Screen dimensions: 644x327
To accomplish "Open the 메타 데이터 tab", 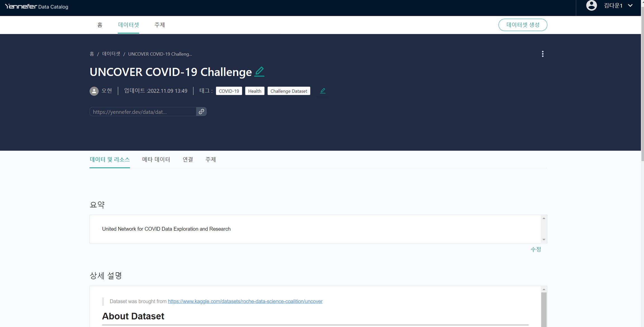I will pyautogui.click(x=156, y=159).
